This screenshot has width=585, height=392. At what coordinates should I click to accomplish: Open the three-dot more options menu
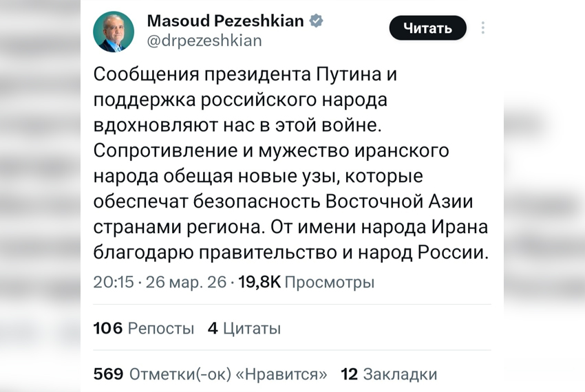click(x=483, y=28)
